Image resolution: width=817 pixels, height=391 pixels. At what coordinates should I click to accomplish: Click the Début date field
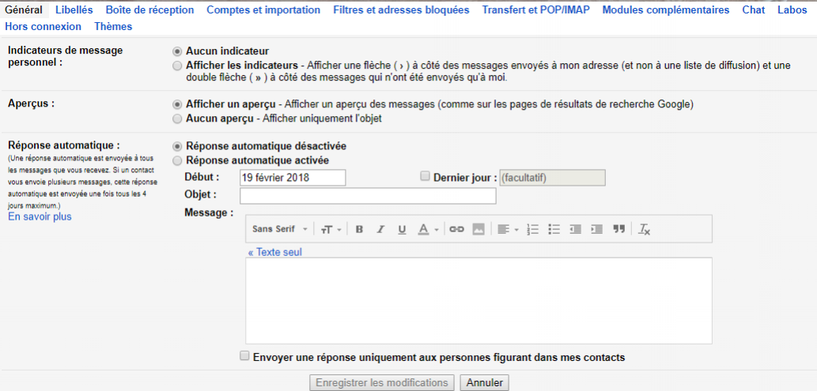pos(293,178)
